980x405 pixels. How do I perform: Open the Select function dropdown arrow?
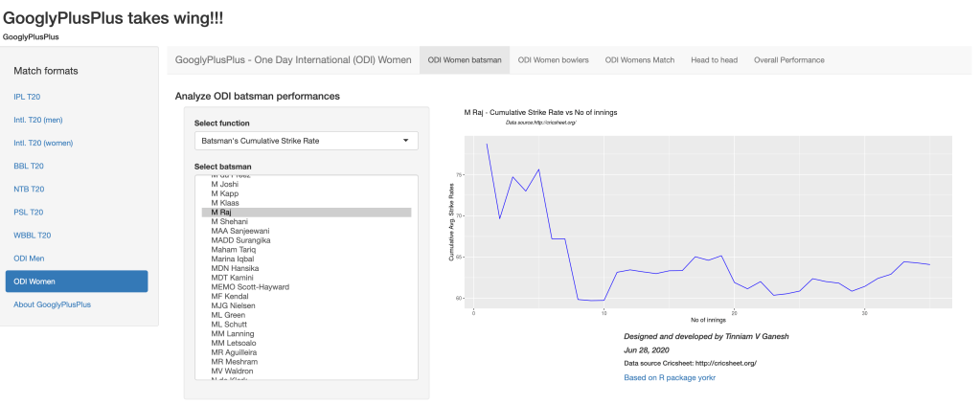(405, 141)
